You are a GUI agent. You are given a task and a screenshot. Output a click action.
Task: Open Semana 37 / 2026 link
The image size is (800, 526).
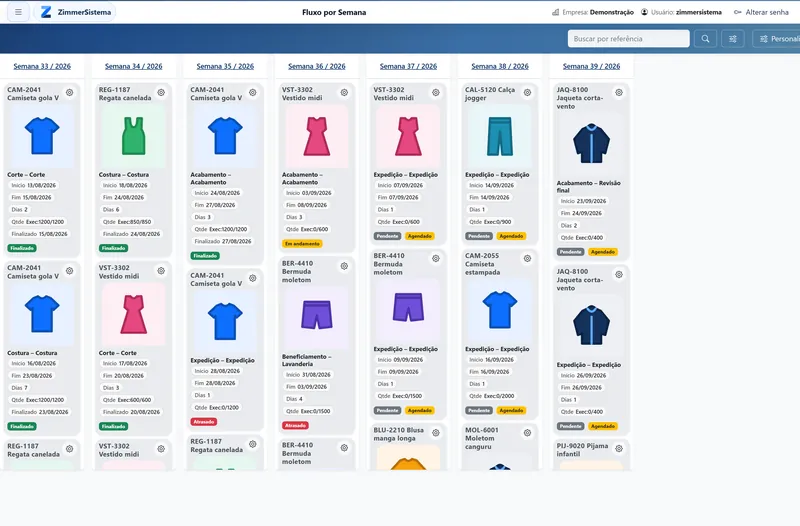pos(408,66)
